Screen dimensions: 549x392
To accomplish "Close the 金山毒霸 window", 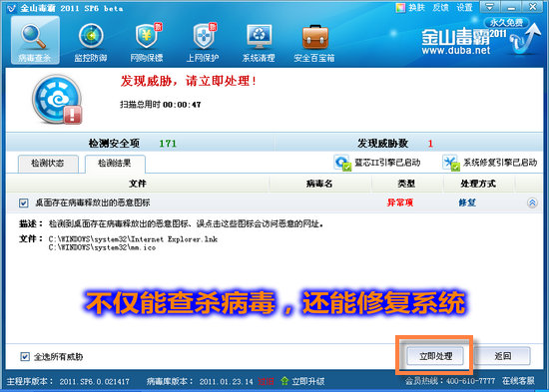I will pyautogui.click(x=533, y=7).
